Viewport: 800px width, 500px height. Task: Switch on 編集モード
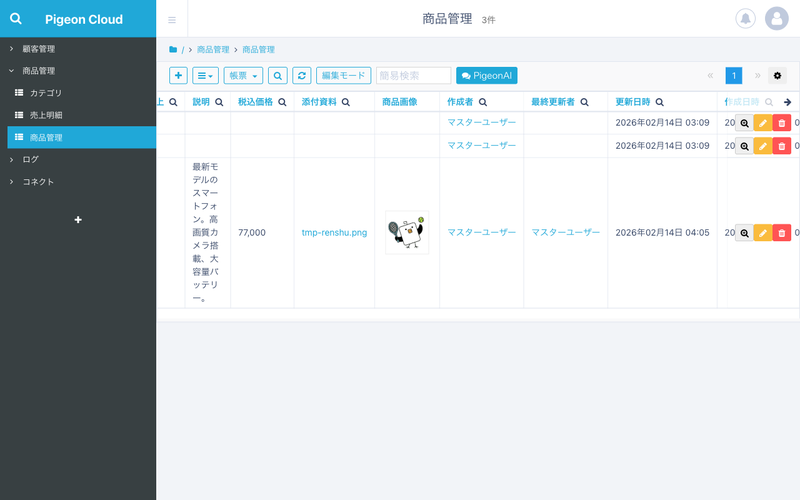(343, 76)
